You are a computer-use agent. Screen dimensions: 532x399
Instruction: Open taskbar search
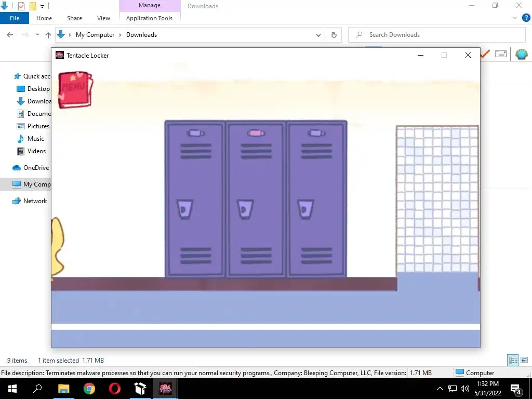(37, 389)
